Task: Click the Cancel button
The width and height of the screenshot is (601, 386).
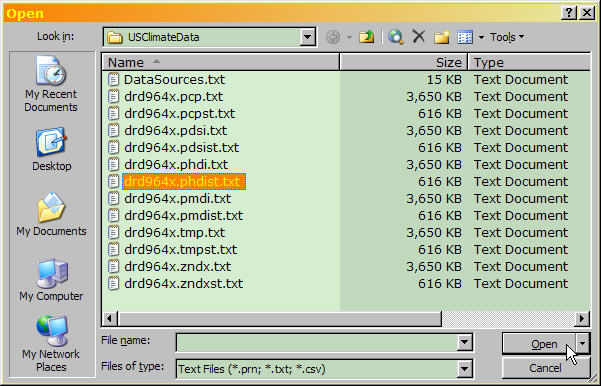Action: pyautogui.click(x=545, y=368)
